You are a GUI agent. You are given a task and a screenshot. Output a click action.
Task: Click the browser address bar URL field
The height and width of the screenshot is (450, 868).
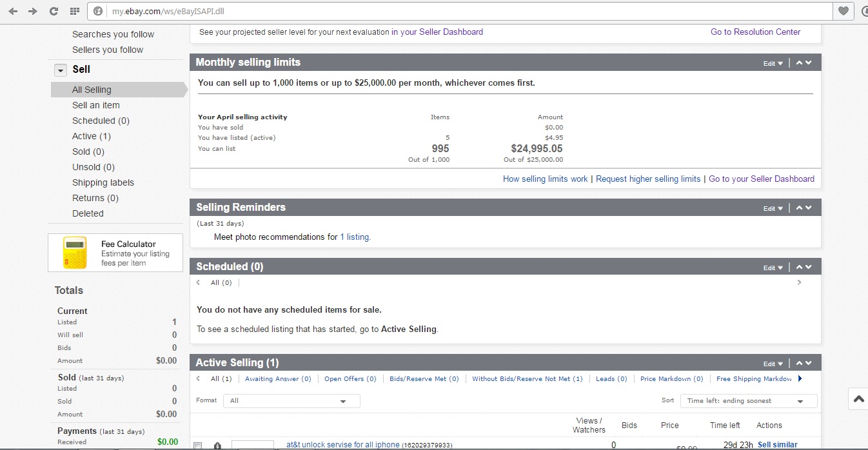click(x=451, y=11)
